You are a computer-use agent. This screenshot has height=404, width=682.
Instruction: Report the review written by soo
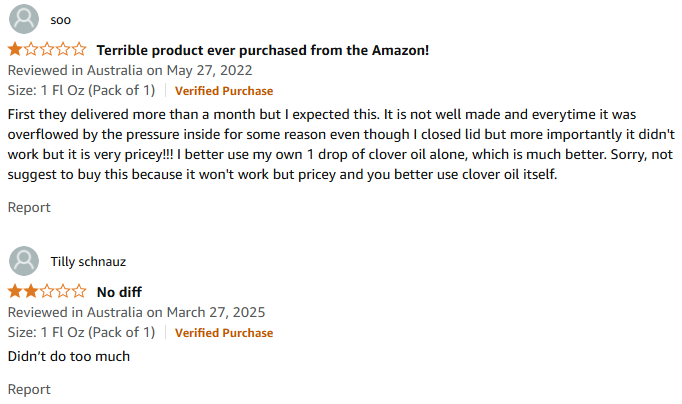[29, 207]
